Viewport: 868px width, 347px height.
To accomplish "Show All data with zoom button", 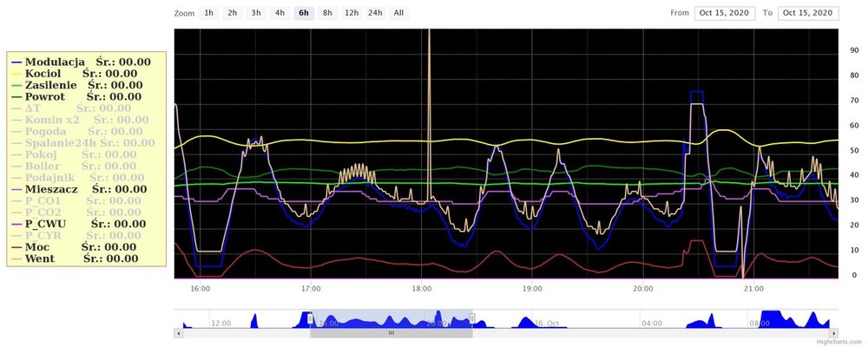I will pos(399,13).
